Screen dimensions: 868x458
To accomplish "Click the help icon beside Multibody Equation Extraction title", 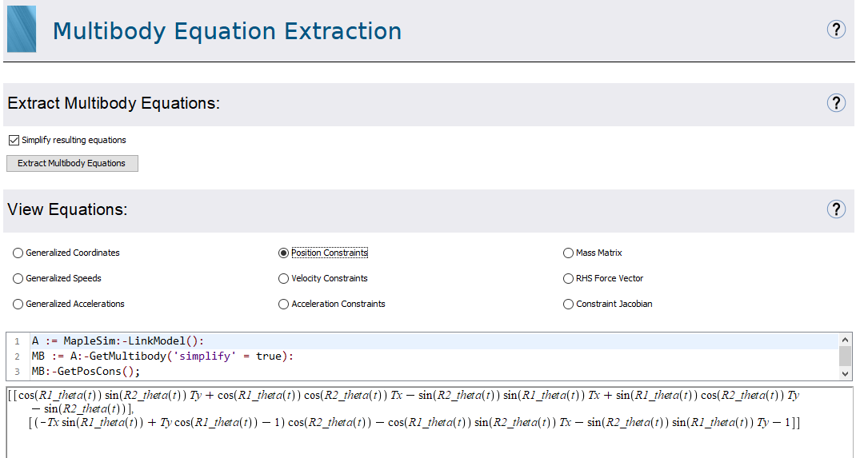I will point(836,30).
